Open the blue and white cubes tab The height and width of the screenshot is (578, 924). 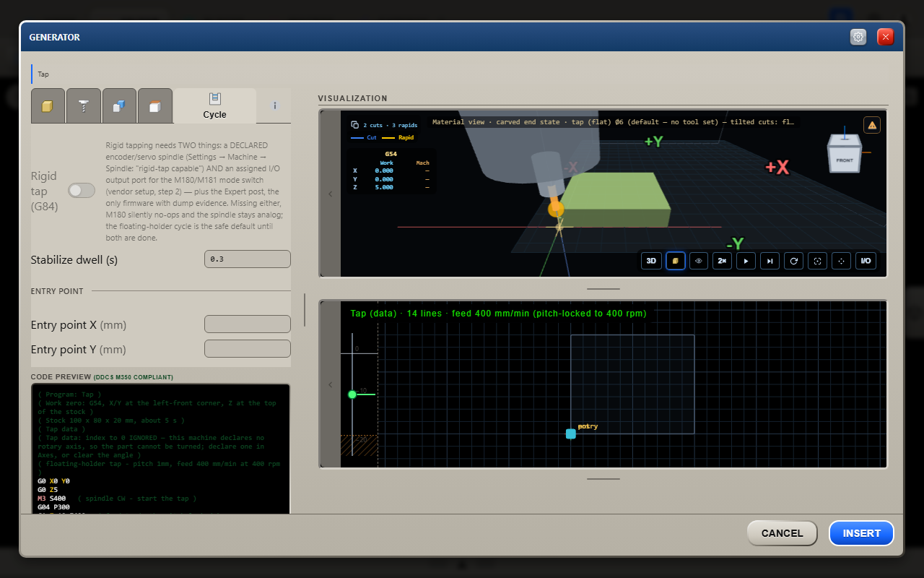[x=119, y=106]
